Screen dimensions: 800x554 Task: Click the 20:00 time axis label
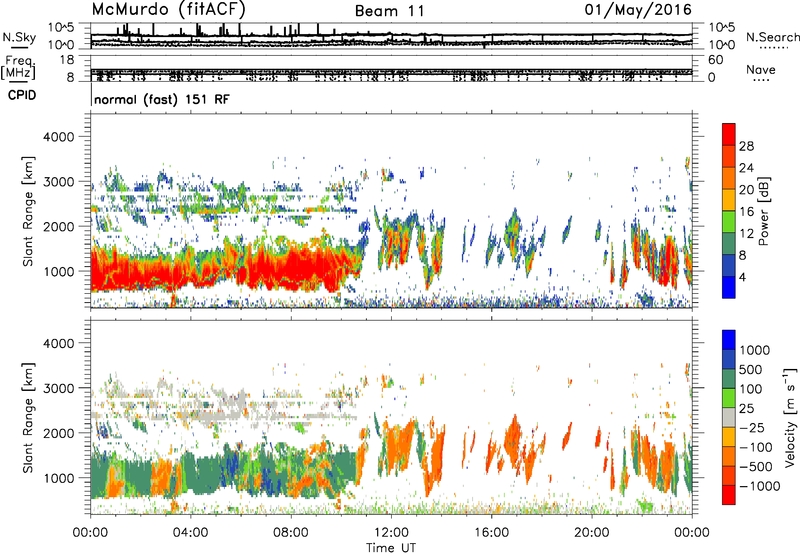[x=591, y=533]
